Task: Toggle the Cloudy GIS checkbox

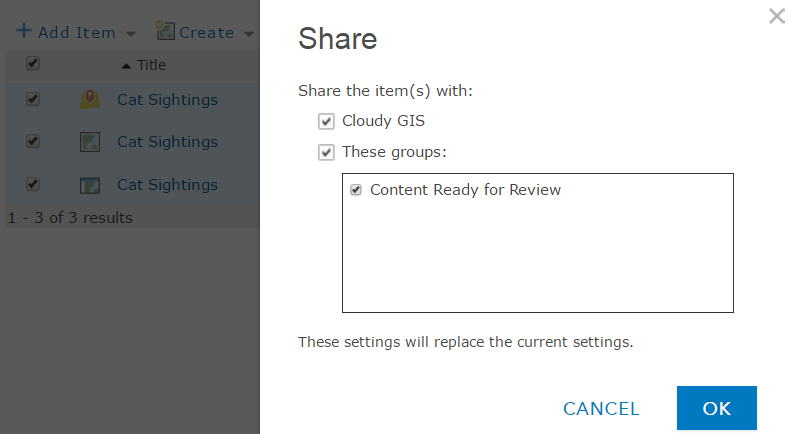Action: 326,121
